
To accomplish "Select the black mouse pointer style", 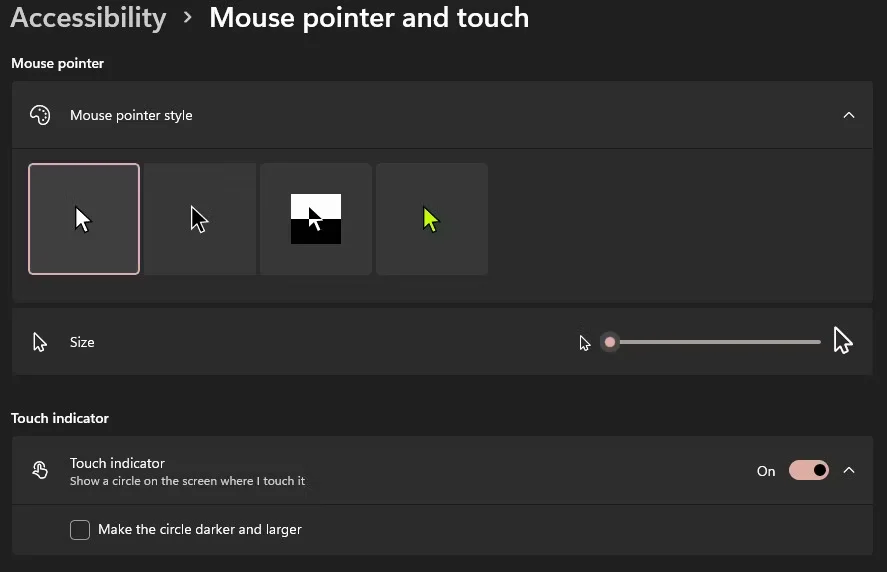I will click(200, 219).
